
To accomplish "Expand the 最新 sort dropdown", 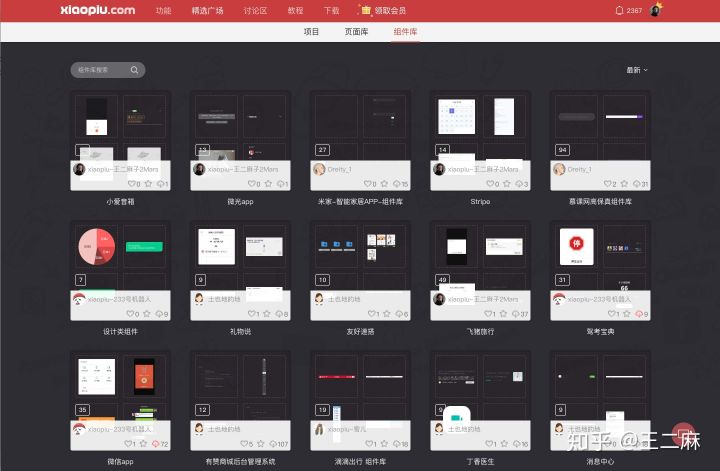I will click(x=637, y=70).
